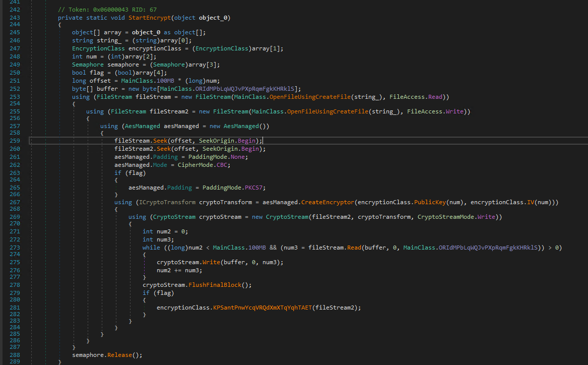Screen dimensions: 588x365
Task: Click the "num2 += num3" statement
Action: click(x=180, y=271)
